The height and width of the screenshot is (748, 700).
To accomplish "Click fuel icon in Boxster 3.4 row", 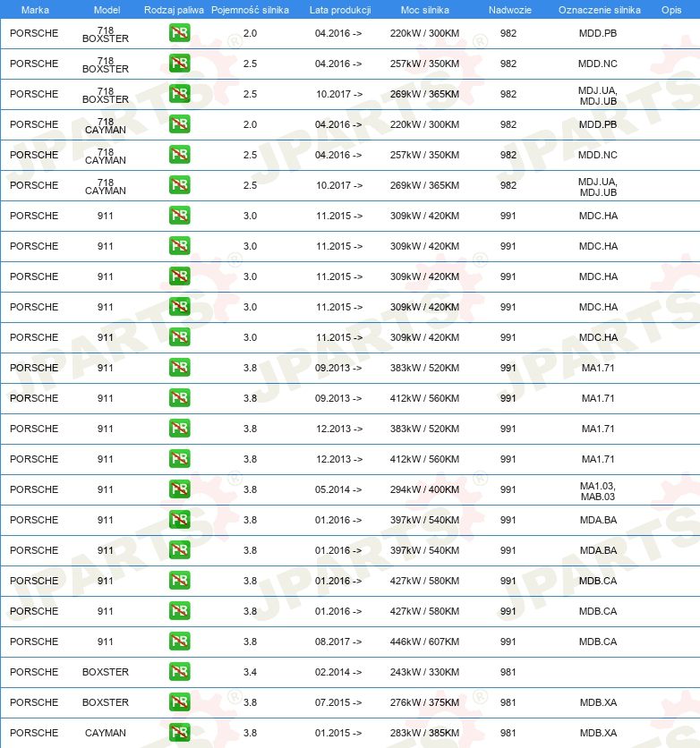I will (179, 672).
